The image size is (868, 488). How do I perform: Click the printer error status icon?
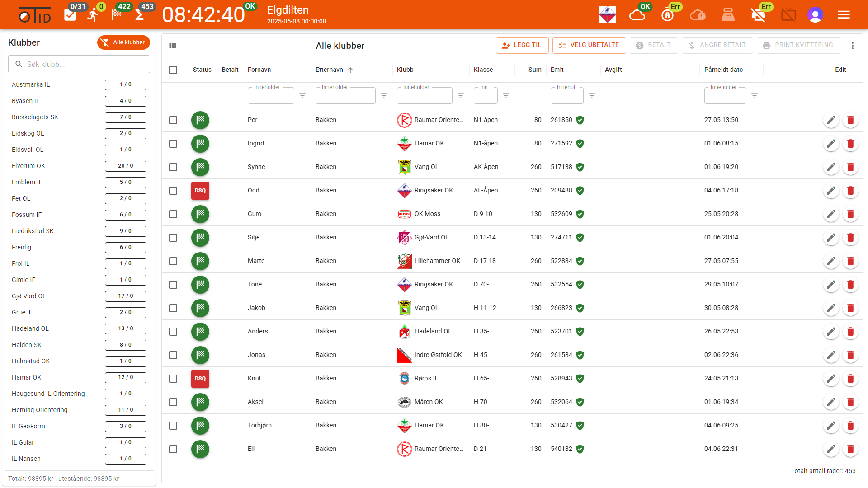coord(758,15)
